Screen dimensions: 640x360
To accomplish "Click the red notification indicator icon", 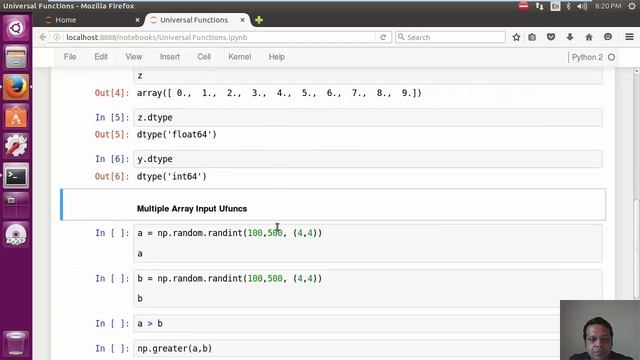I will pyautogui.click(x=523, y=6).
